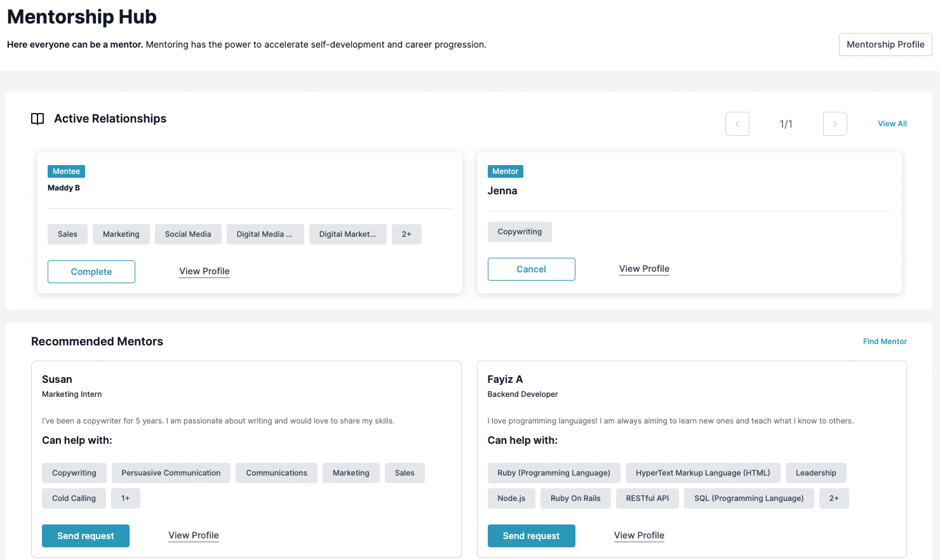This screenshot has width=940, height=560.
Task: Click the Ruby On Rails skill tag
Action: (x=575, y=498)
